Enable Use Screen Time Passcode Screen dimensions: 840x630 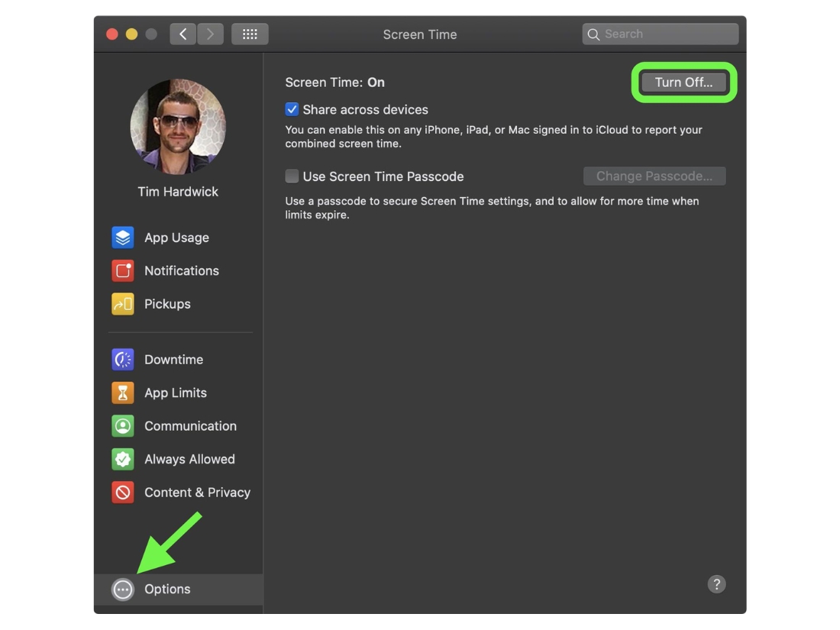click(292, 176)
